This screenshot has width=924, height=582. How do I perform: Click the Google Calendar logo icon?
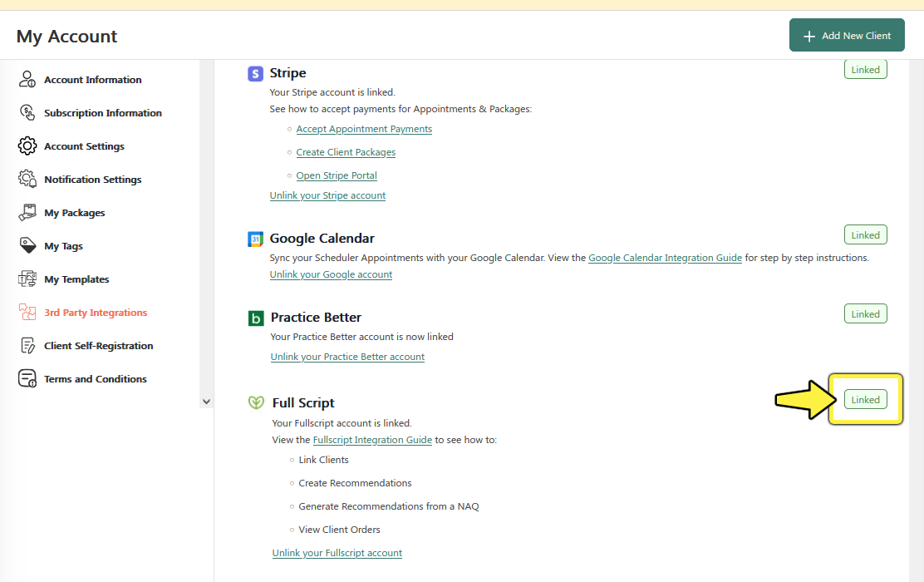[x=255, y=239]
